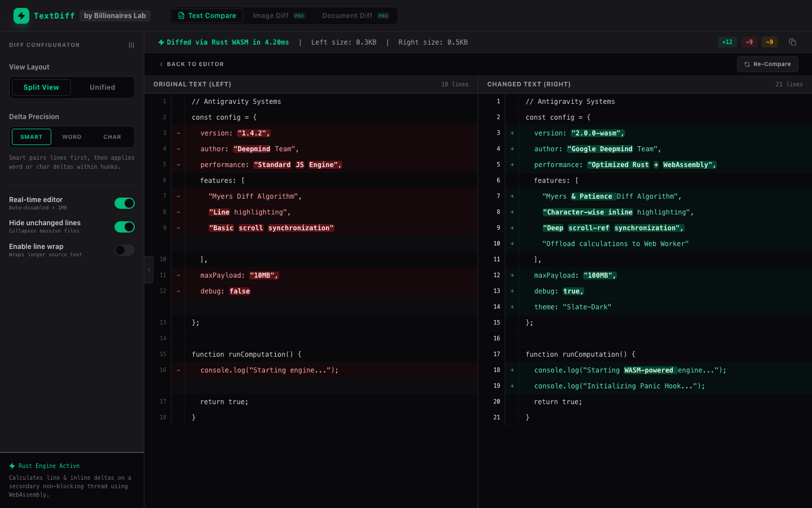Click the Delta Precision label
The height and width of the screenshot is (508, 812).
(x=34, y=117)
